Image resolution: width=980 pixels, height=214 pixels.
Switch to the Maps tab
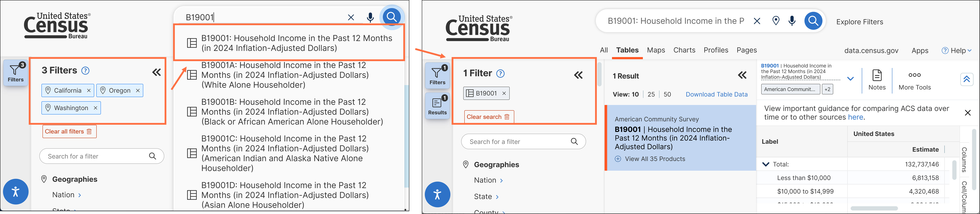pos(656,50)
